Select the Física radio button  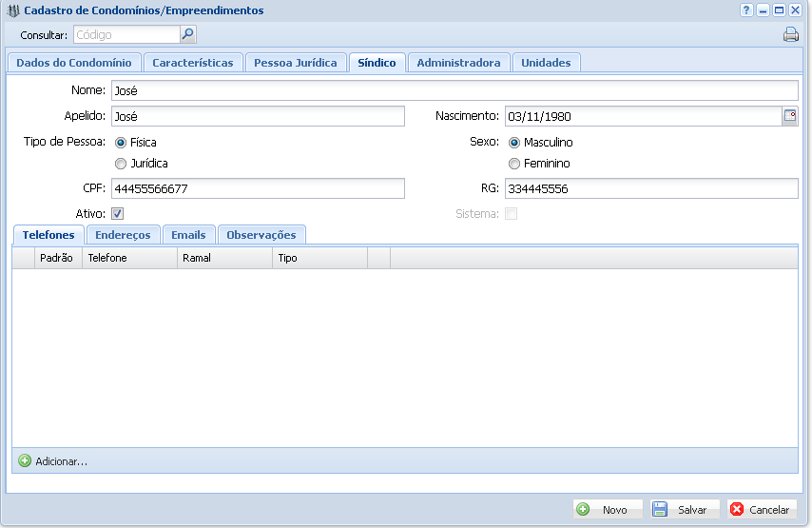[x=121, y=143]
